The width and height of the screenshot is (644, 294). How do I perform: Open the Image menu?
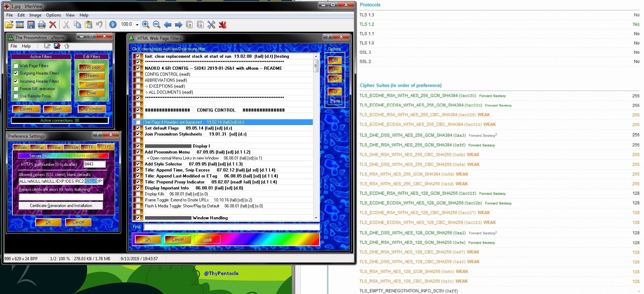tap(35, 15)
